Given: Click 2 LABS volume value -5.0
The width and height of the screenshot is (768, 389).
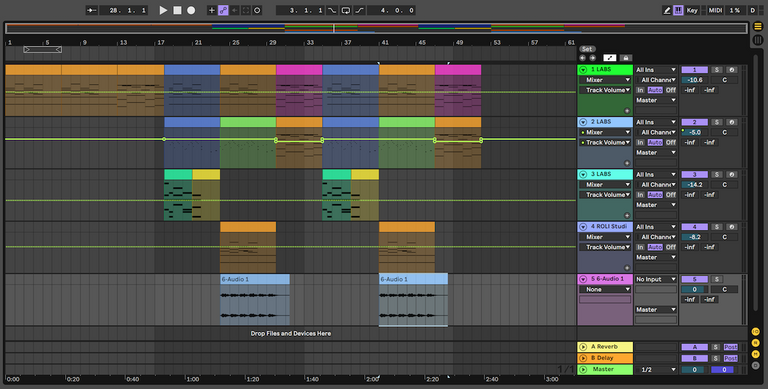Looking at the screenshot, I should (x=695, y=132).
